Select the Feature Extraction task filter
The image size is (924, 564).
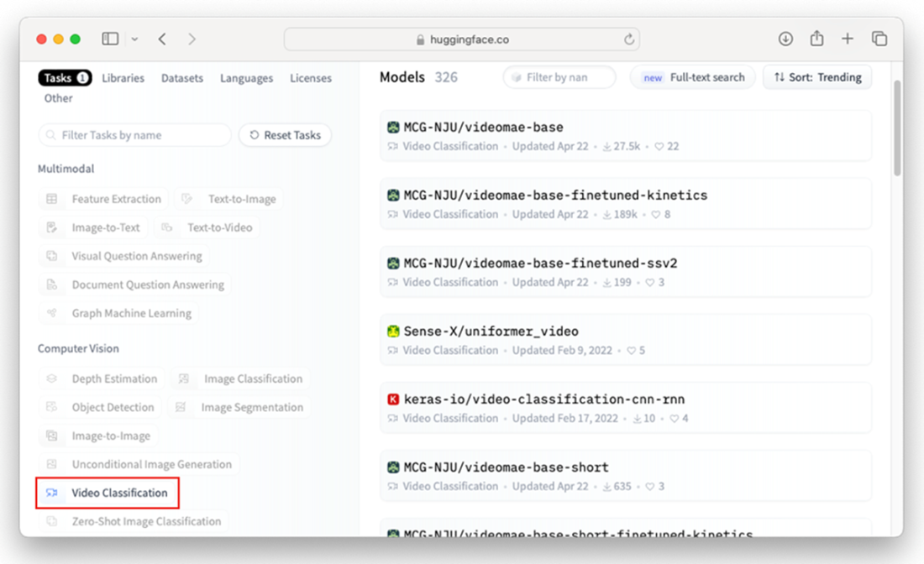[103, 199]
